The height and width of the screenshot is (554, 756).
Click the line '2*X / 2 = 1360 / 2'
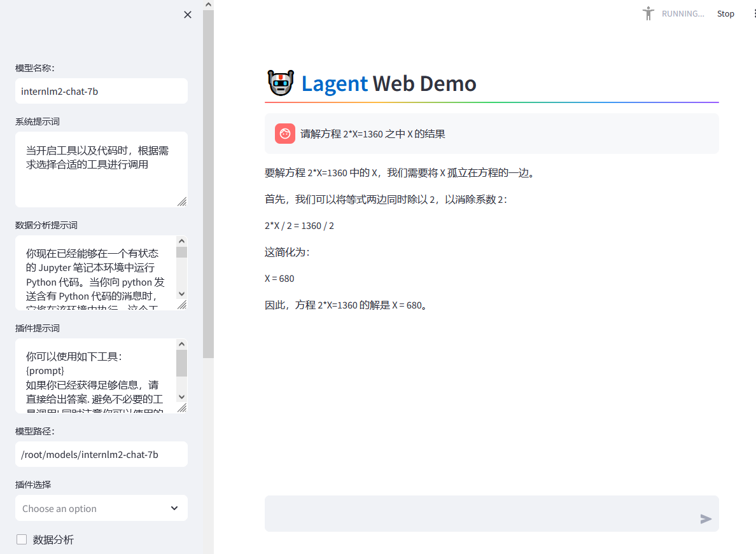pyautogui.click(x=300, y=225)
